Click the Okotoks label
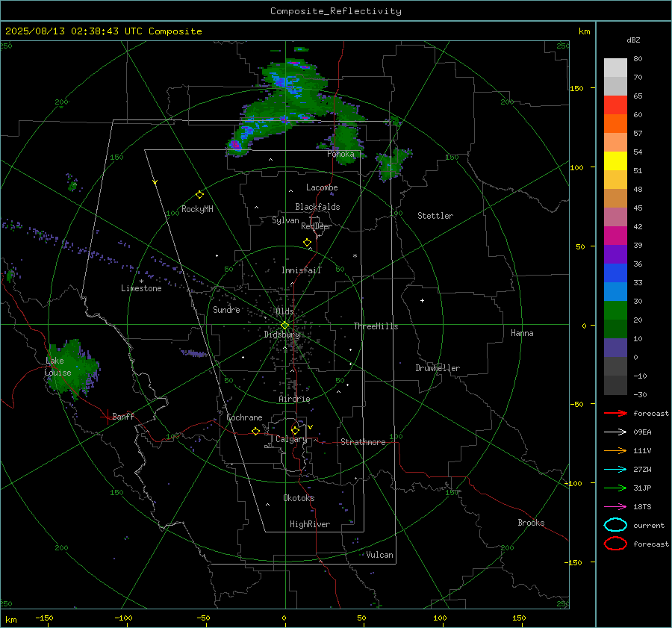This screenshot has height=628, width=672. (299, 498)
